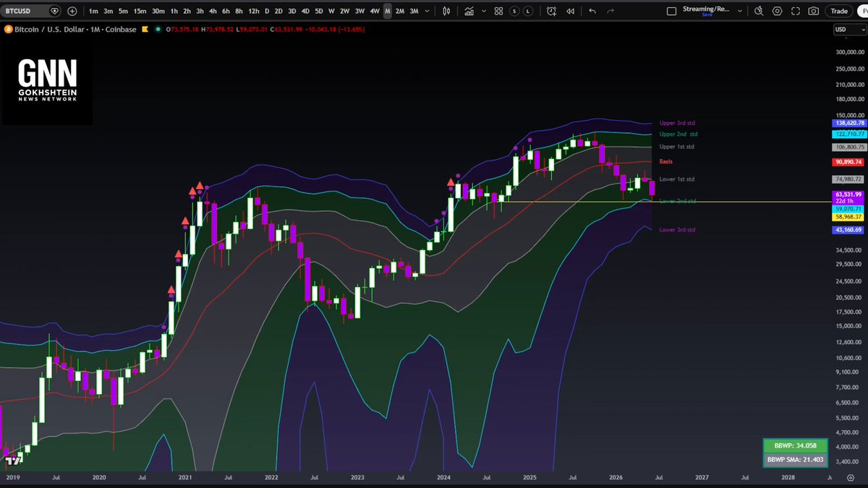
Task: Take a chart snapshot with camera icon
Action: click(x=814, y=11)
